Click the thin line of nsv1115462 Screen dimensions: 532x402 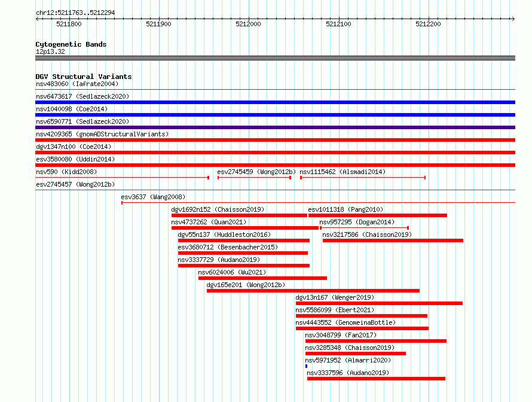pyautogui.click(x=363, y=178)
